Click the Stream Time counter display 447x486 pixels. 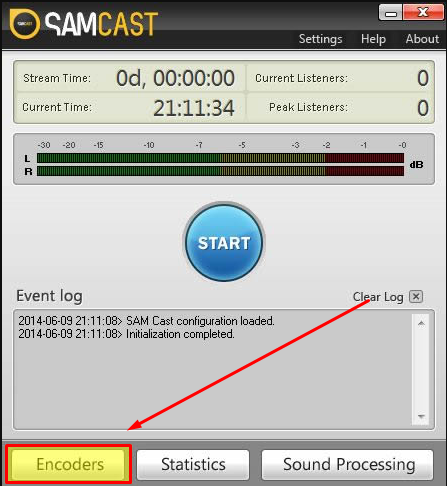175,78
